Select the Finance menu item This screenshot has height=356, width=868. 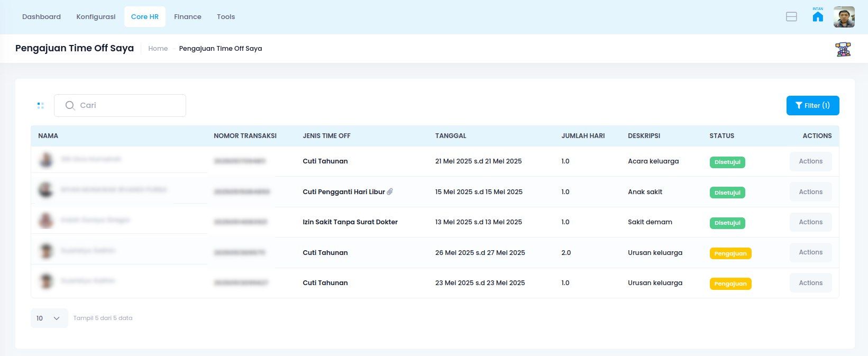[x=188, y=17]
